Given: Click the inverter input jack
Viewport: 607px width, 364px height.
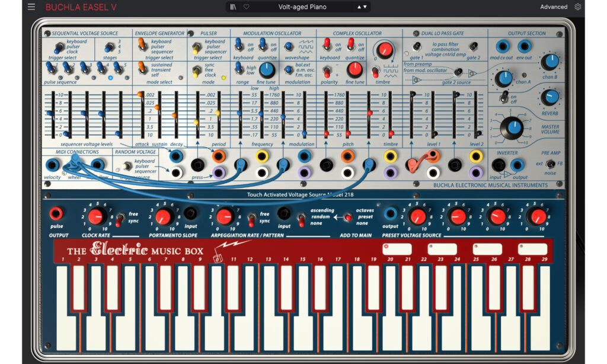Looking at the screenshot, I should (499, 165).
